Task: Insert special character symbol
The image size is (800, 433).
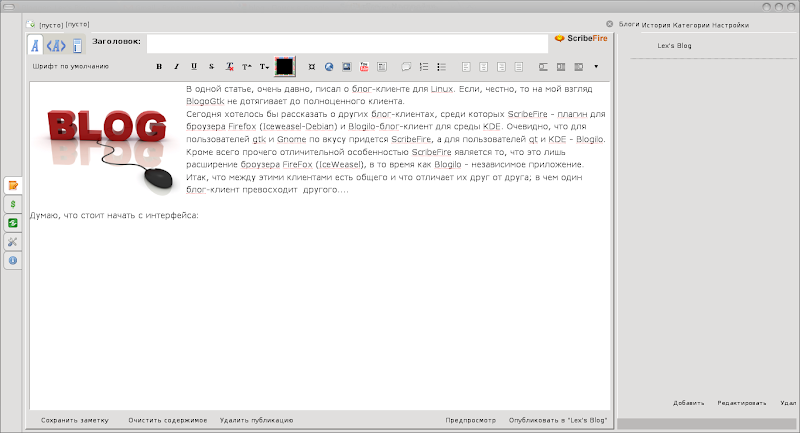Action: point(312,67)
